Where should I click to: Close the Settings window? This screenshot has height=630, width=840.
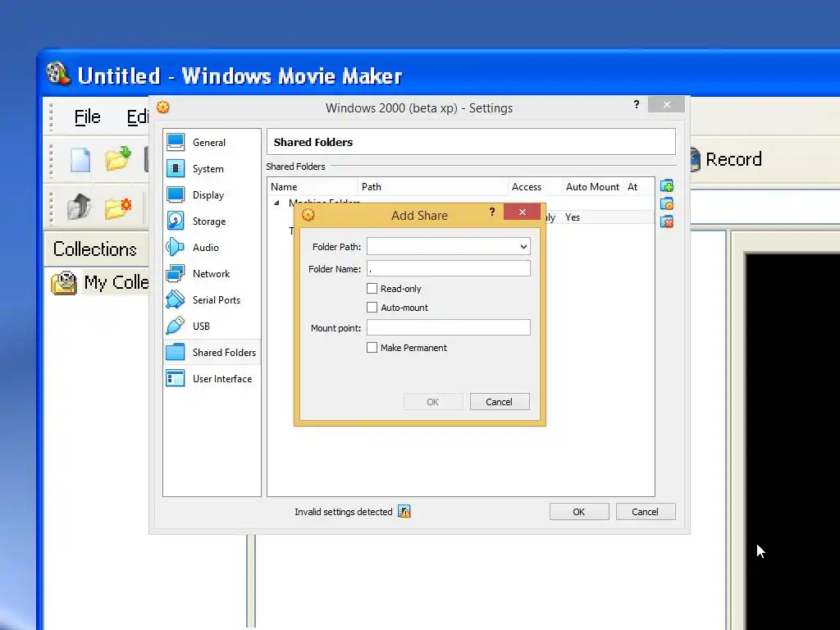(666, 104)
